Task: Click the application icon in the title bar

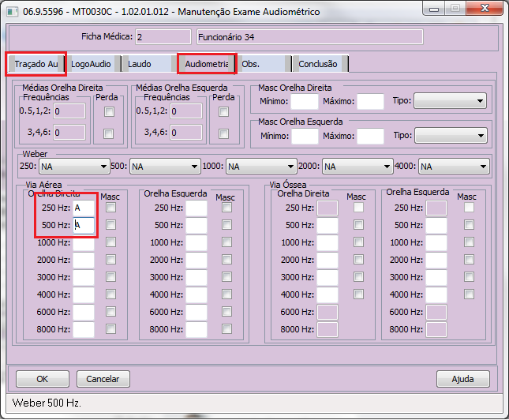Action: (x=13, y=12)
